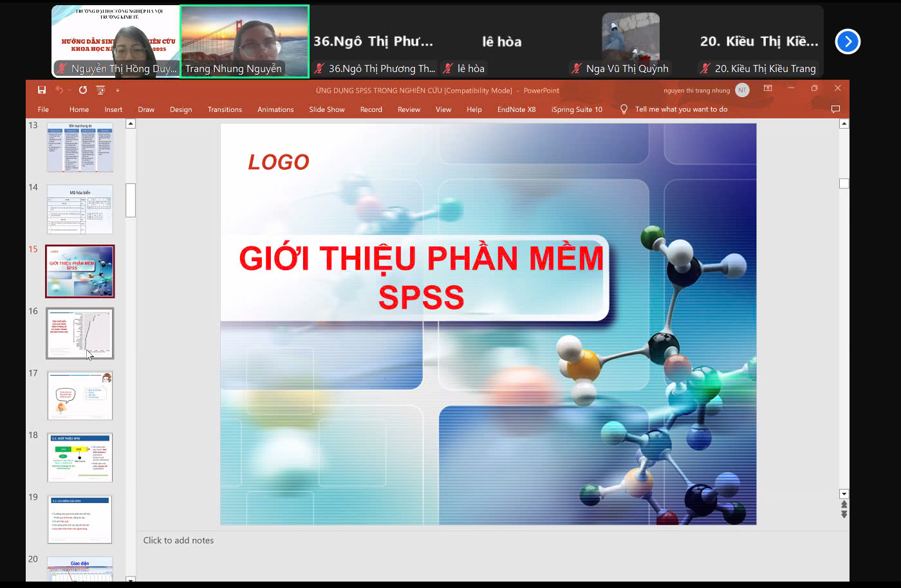The width and height of the screenshot is (901, 588).
Task: Click muted mic icon of lê hòa
Action: click(x=448, y=68)
